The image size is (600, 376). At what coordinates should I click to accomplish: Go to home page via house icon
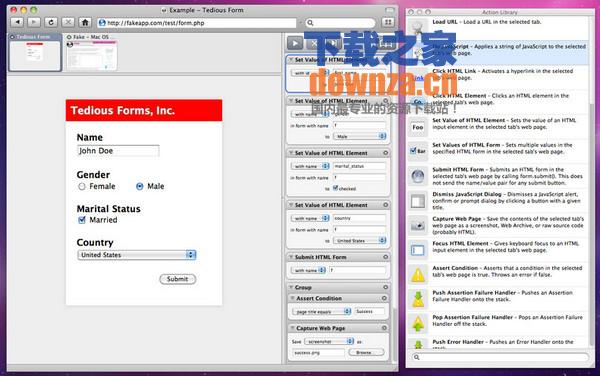(x=85, y=22)
